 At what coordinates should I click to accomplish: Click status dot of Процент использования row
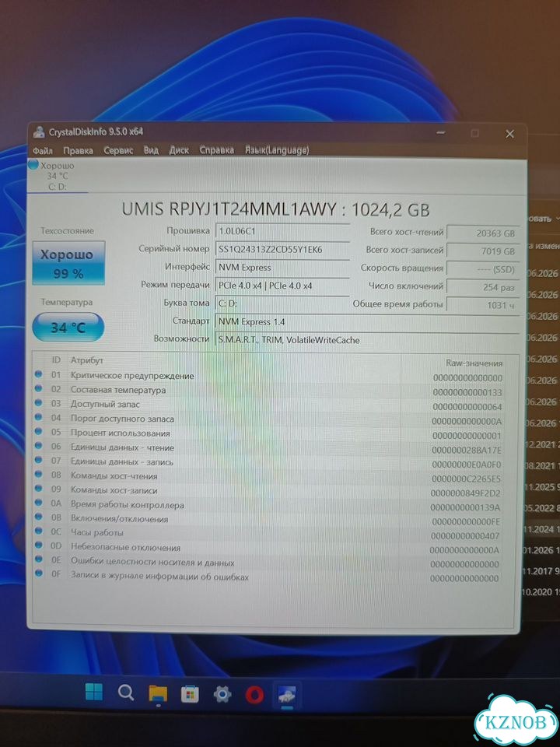(x=39, y=432)
